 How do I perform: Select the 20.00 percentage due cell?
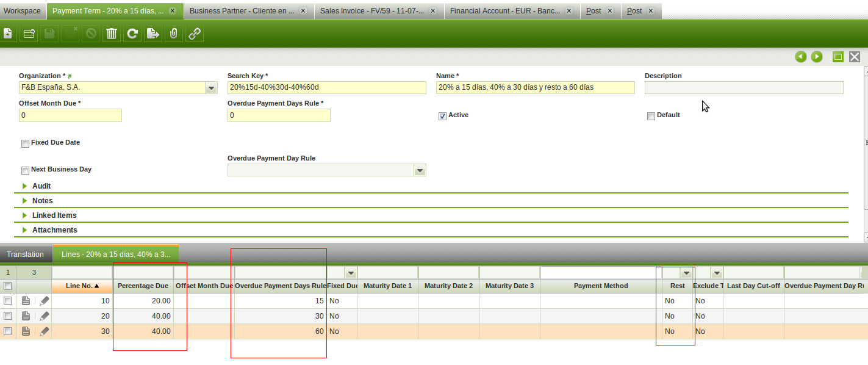(143, 301)
